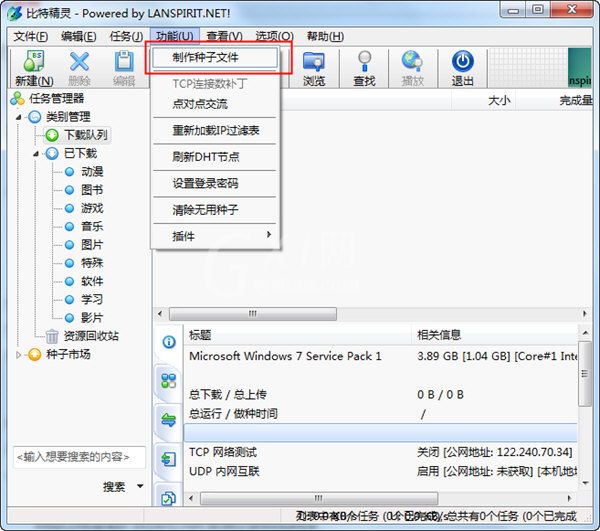Select the 软件 category
Image resolution: width=600 pixels, height=531 pixels.
[x=92, y=281]
